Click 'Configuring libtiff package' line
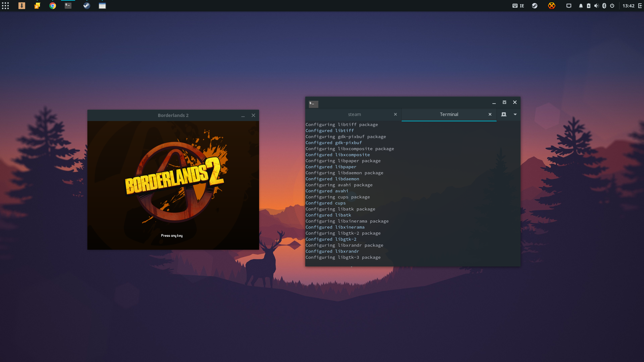The height and width of the screenshot is (362, 644). pyautogui.click(x=341, y=125)
